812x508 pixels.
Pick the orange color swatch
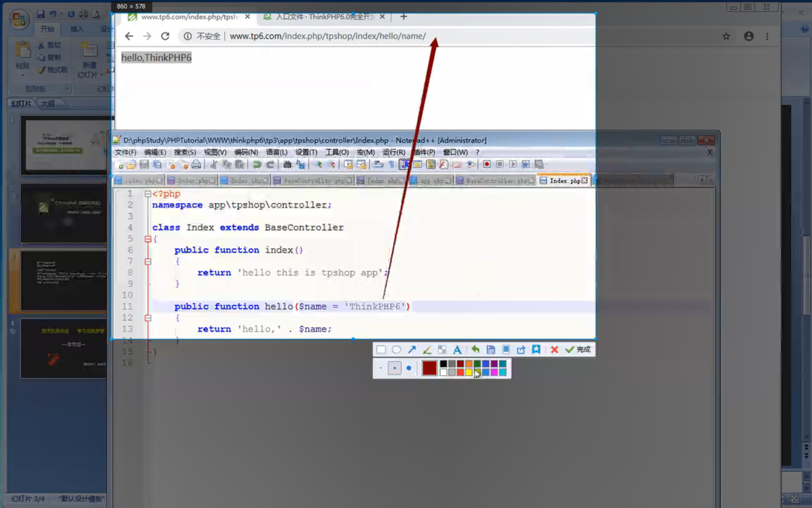tap(468, 364)
